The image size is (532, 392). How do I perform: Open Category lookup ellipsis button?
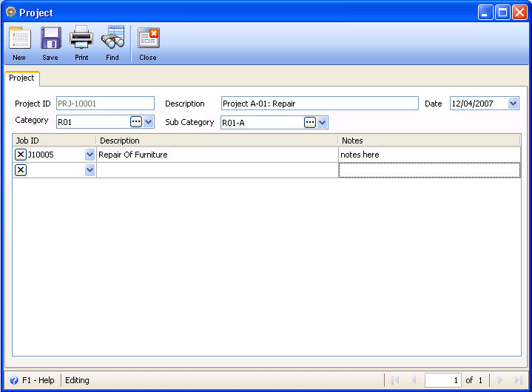click(x=136, y=122)
